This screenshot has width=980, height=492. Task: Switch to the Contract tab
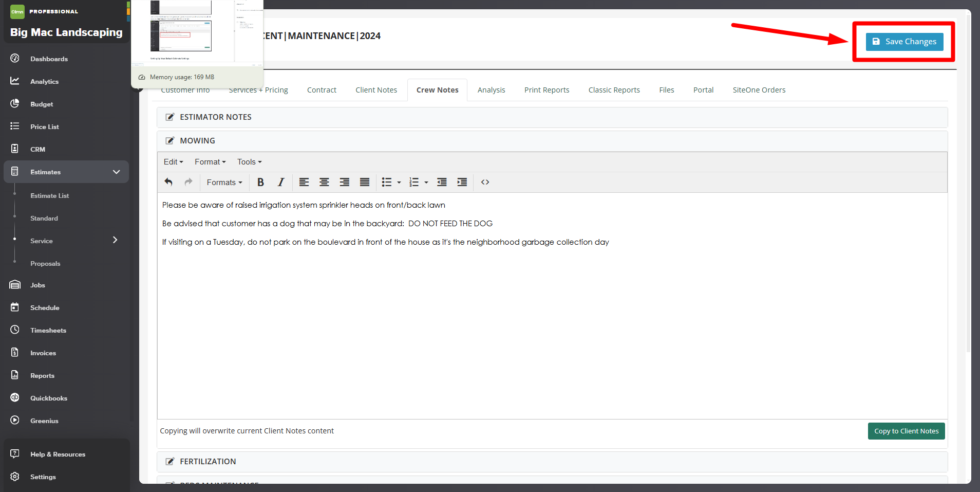[322, 90]
